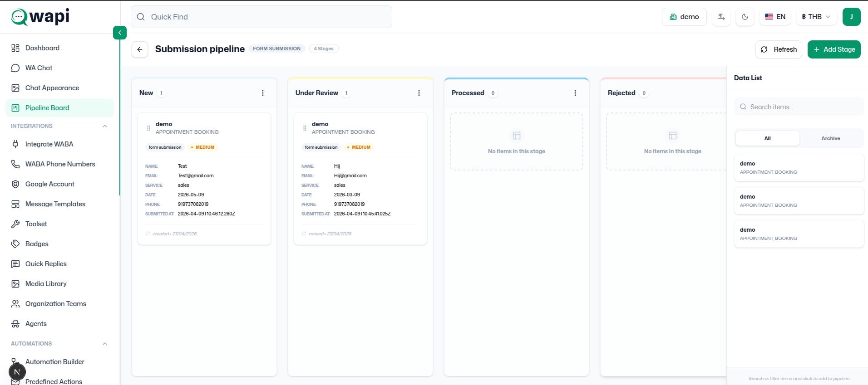868x385 pixels.
Task: Collapse the Integrations section
Action: pyautogui.click(x=105, y=126)
